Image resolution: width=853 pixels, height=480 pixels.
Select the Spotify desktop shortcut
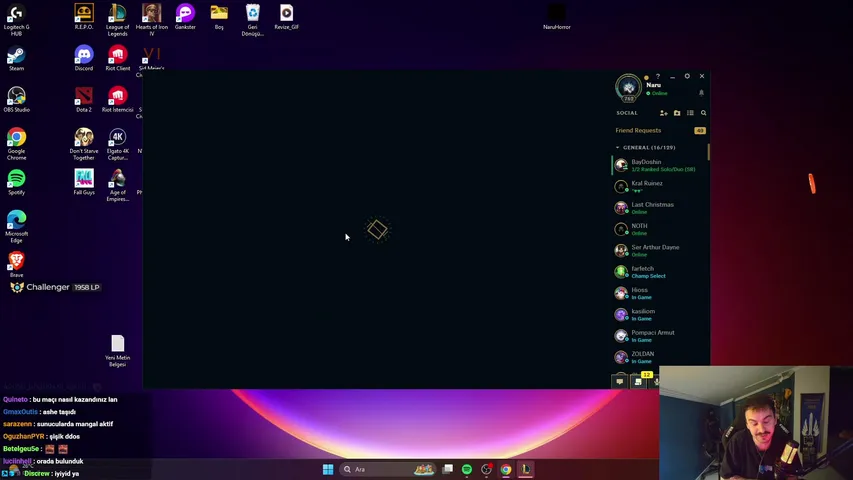(16, 182)
